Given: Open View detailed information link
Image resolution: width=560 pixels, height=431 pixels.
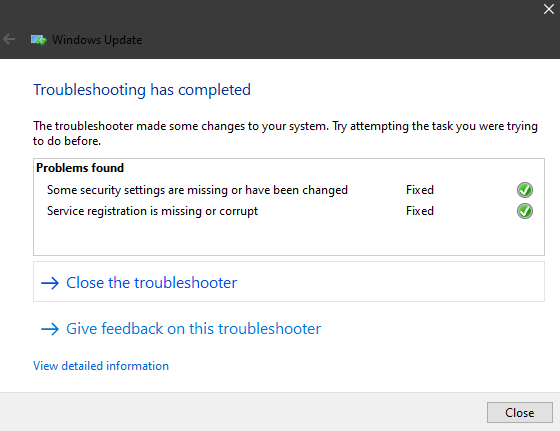Looking at the screenshot, I should point(101,366).
